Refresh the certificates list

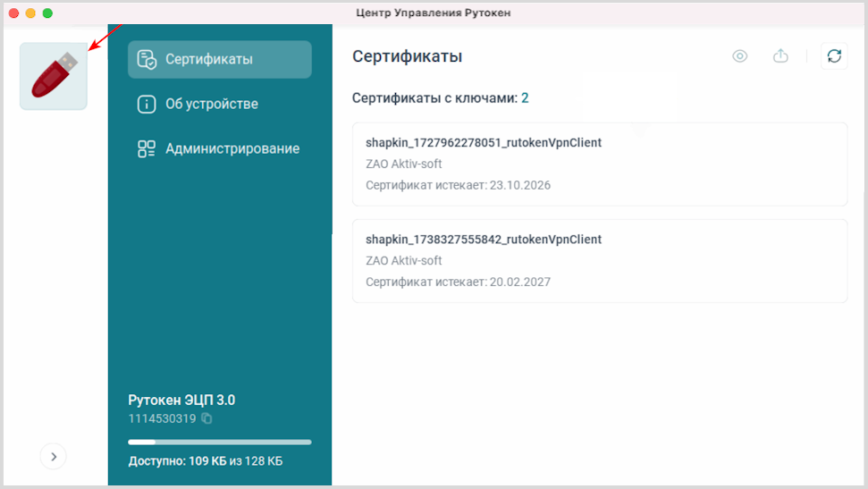(x=834, y=56)
